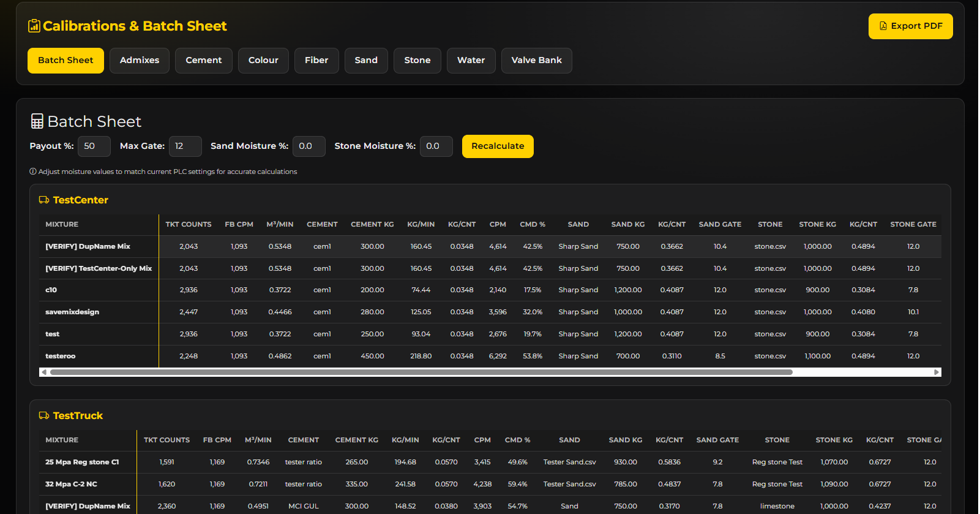The height and width of the screenshot is (514, 980).
Task: Edit the Max Gate input field
Action: [x=185, y=146]
